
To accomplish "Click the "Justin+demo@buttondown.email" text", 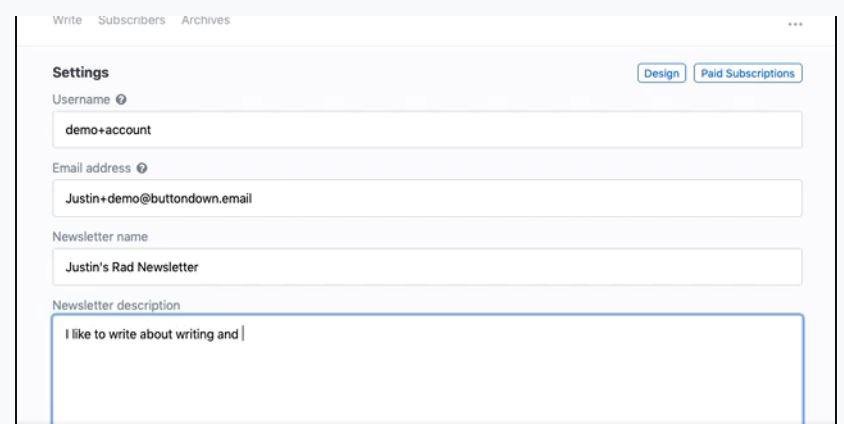I will coord(152,198).
